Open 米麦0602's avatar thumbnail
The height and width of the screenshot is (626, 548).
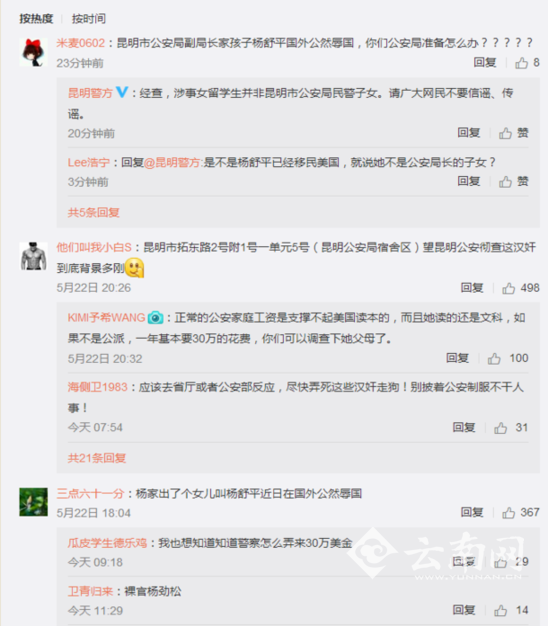click(x=34, y=52)
